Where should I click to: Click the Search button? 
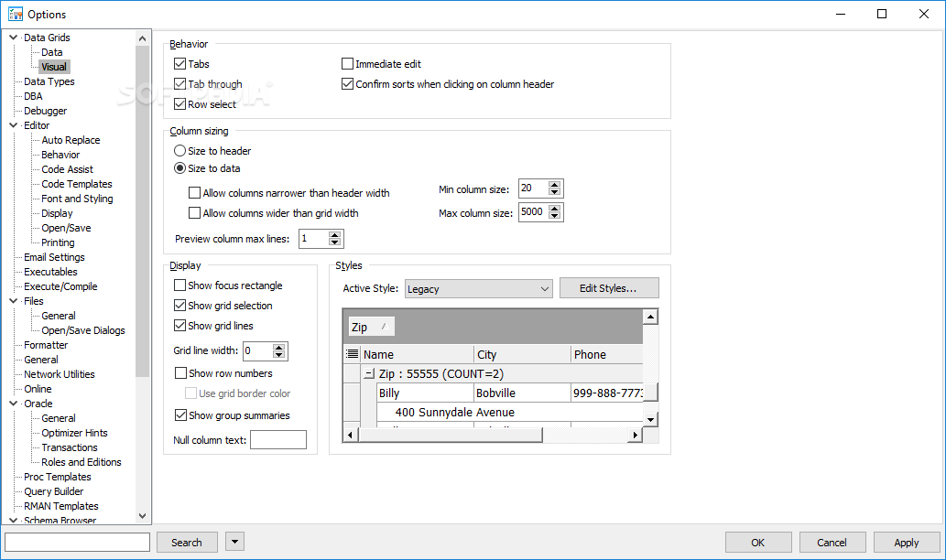(187, 543)
